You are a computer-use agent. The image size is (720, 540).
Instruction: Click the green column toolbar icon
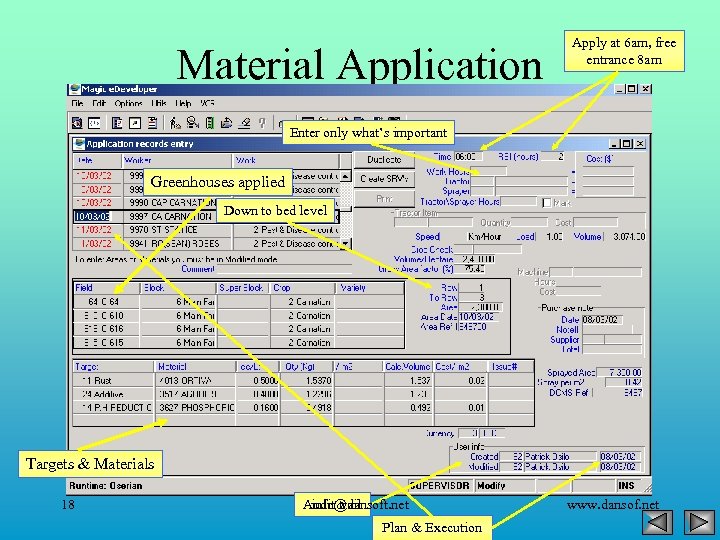[210, 123]
